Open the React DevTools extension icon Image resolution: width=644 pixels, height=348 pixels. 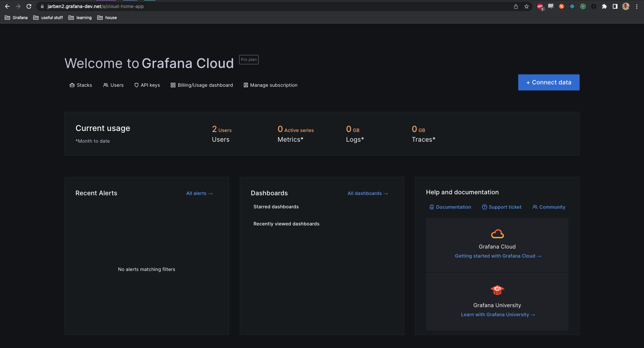click(x=572, y=6)
